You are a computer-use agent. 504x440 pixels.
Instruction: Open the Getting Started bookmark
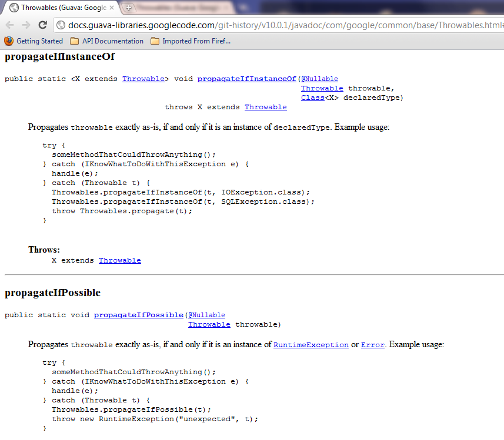pos(39,41)
